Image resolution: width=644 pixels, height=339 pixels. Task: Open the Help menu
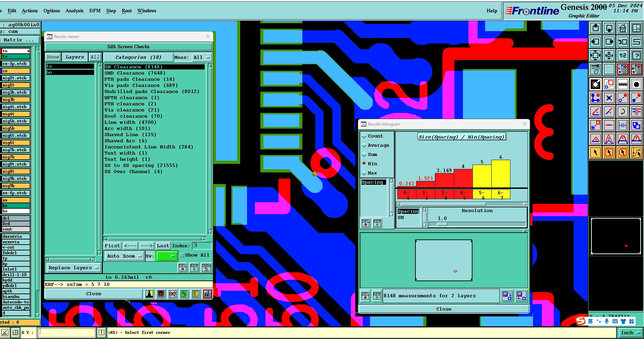coord(492,11)
